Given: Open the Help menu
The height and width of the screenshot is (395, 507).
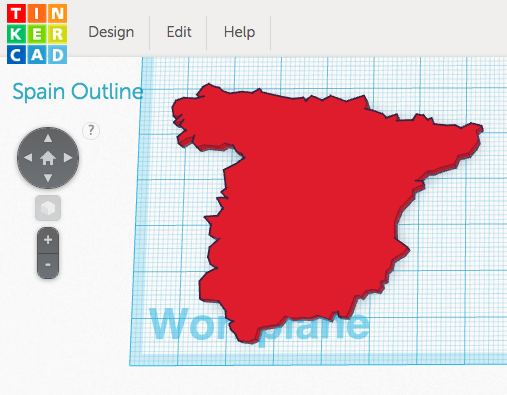Looking at the screenshot, I should 239,32.
